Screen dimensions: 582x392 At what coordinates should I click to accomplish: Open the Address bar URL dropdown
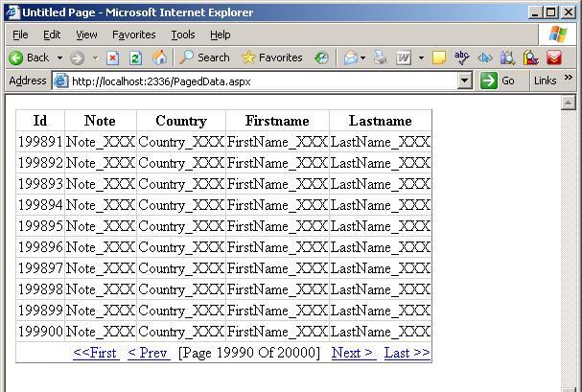point(464,81)
